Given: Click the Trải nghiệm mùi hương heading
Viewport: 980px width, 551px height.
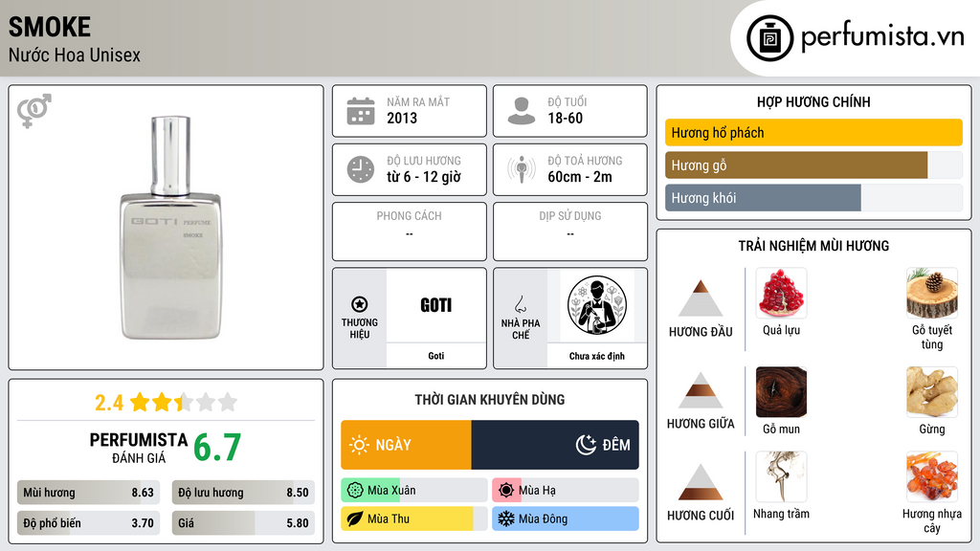Looking at the screenshot, I should click(x=813, y=246).
